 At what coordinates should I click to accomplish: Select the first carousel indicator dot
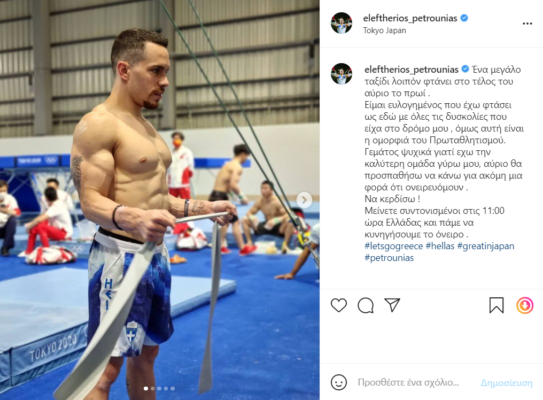pyautogui.click(x=146, y=388)
